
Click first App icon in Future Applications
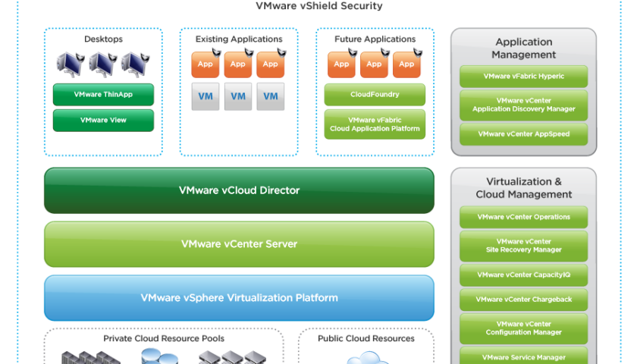(x=342, y=64)
